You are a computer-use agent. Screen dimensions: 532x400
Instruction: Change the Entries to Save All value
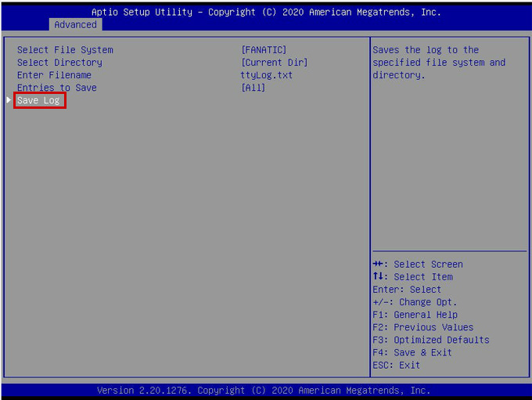(253, 88)
